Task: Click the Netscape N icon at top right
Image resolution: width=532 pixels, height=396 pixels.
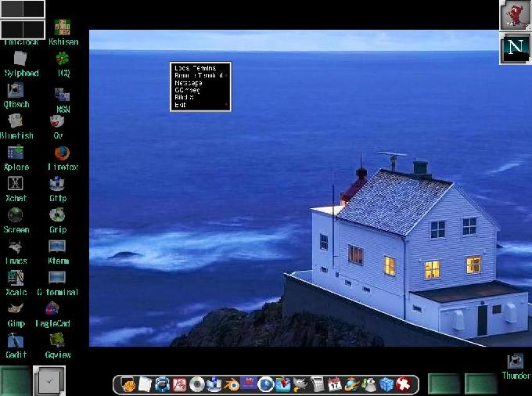Action: [x=515, y=48]
